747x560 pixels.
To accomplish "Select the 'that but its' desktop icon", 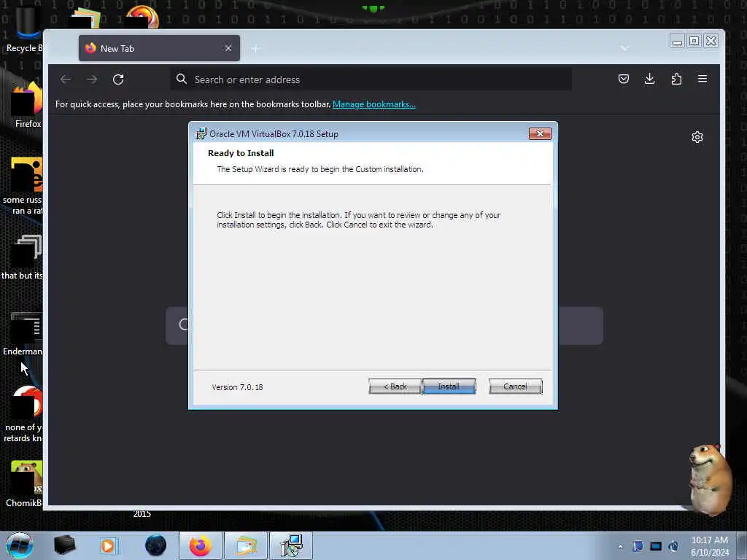I will (23, 258).
